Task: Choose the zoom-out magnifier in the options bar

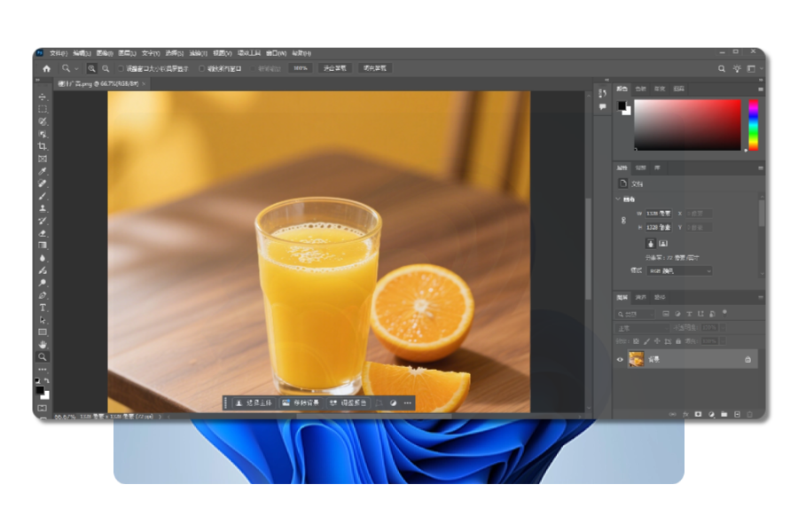Action: point(106,68)
